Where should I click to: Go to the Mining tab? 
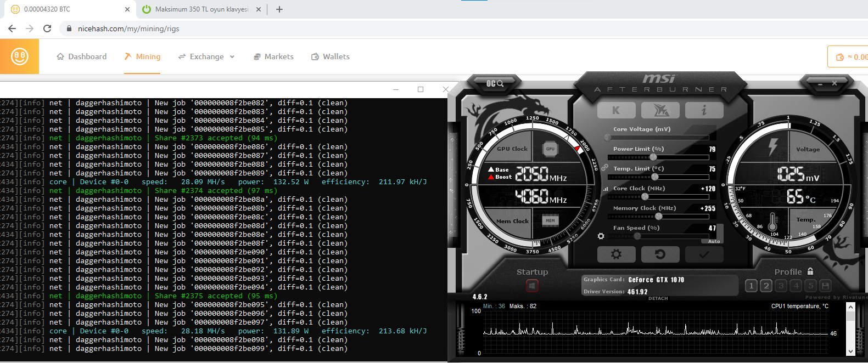pos(142,56)
